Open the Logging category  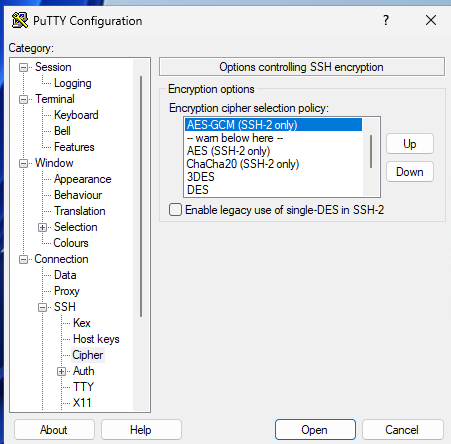tap(73, 83)
